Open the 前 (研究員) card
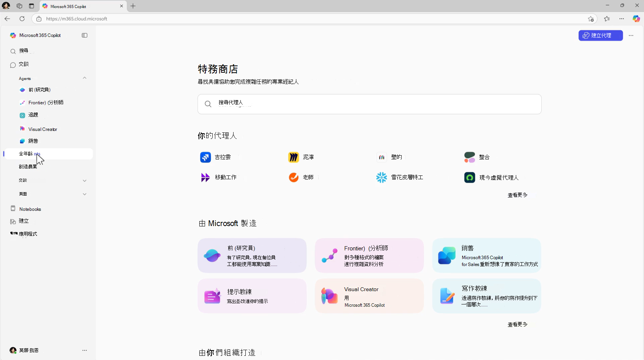The width and height of the screenshot is (644, 360). pyautogui.click(x=252, y=255)
